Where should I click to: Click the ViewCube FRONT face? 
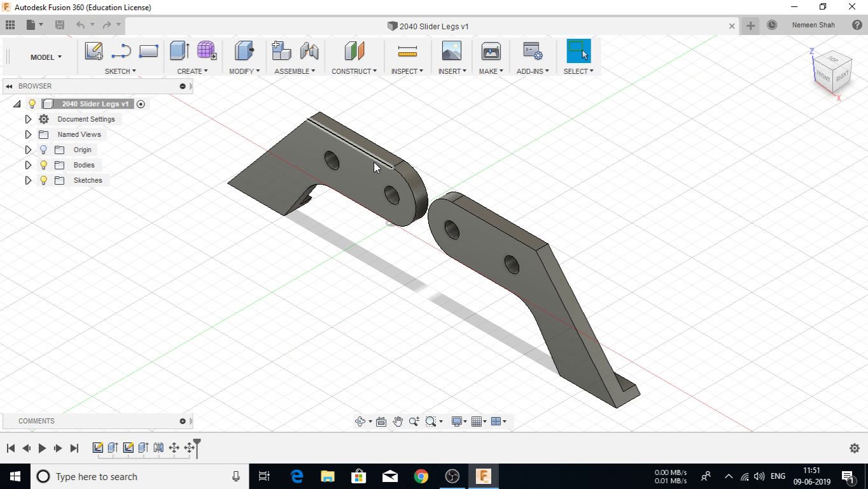coord(823,76)
